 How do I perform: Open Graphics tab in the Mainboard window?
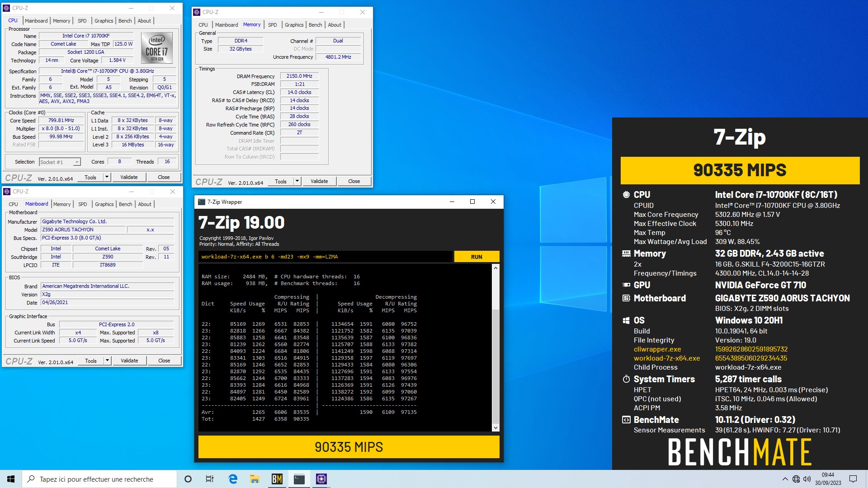[104, 204]
